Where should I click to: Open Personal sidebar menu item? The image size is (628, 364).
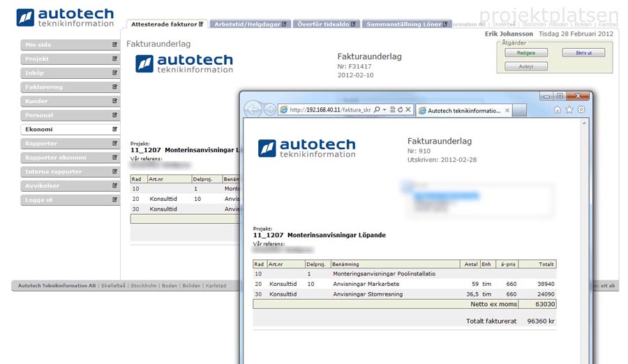tap(70, 115)
